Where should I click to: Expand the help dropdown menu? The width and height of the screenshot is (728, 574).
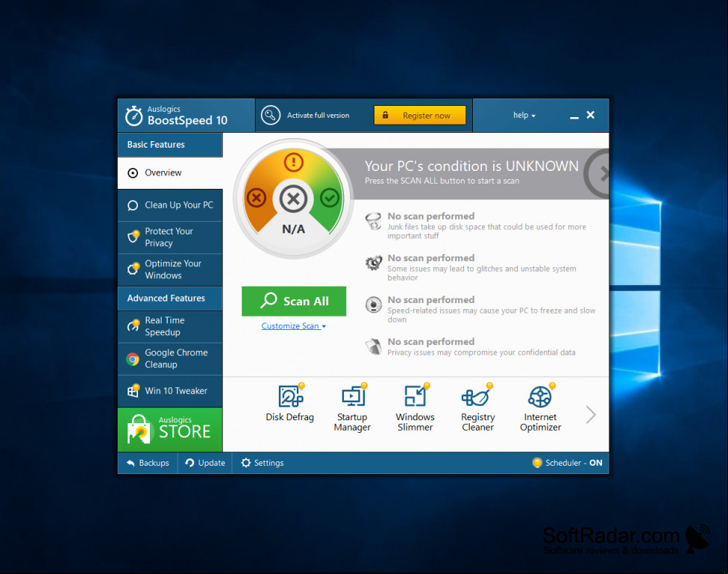pos(524,115)
